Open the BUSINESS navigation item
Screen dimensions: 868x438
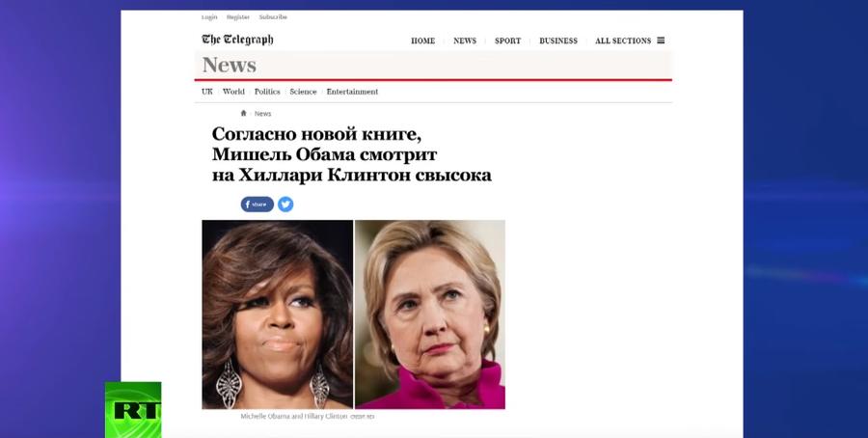point(558,41)
